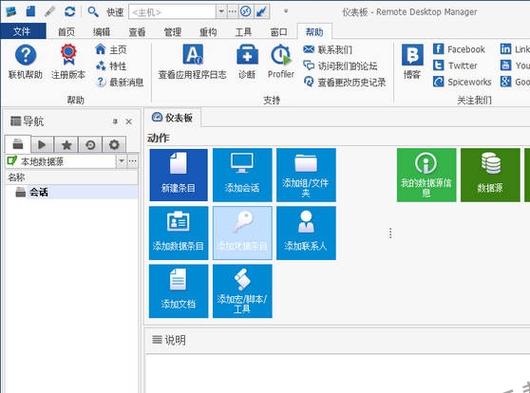Click the RDP connect icon beside host field
The height and width of the screenshot is (393, 530).
(x=245, y=12)
